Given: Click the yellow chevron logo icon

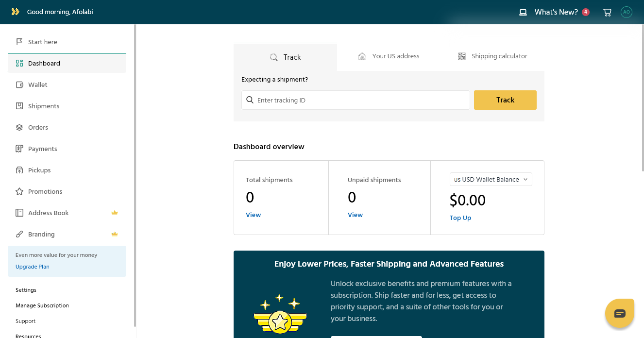Looking at the screenshot, I should tap(16, 12).
